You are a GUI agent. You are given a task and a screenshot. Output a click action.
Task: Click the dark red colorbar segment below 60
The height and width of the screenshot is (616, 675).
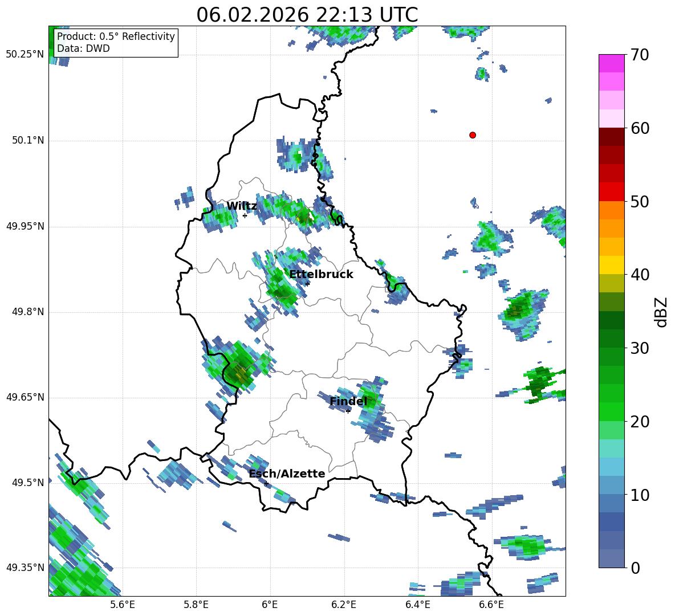pyautogui.click(x=611, y=137)
